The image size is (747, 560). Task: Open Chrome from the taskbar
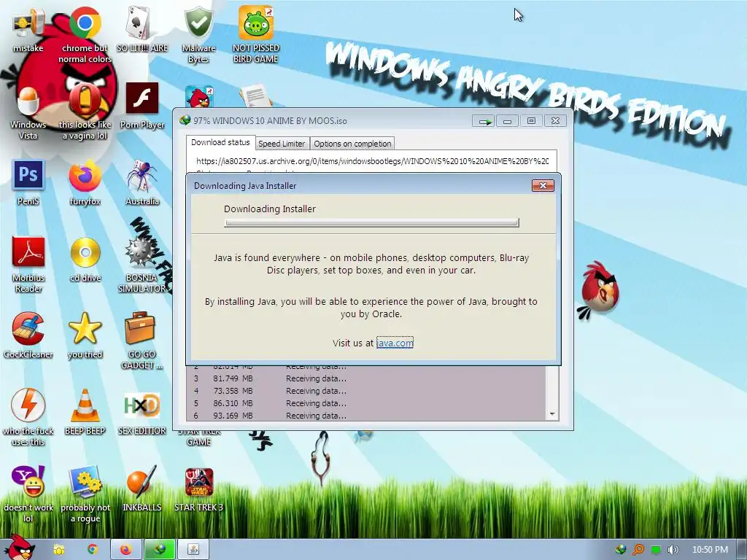[93, 550]
